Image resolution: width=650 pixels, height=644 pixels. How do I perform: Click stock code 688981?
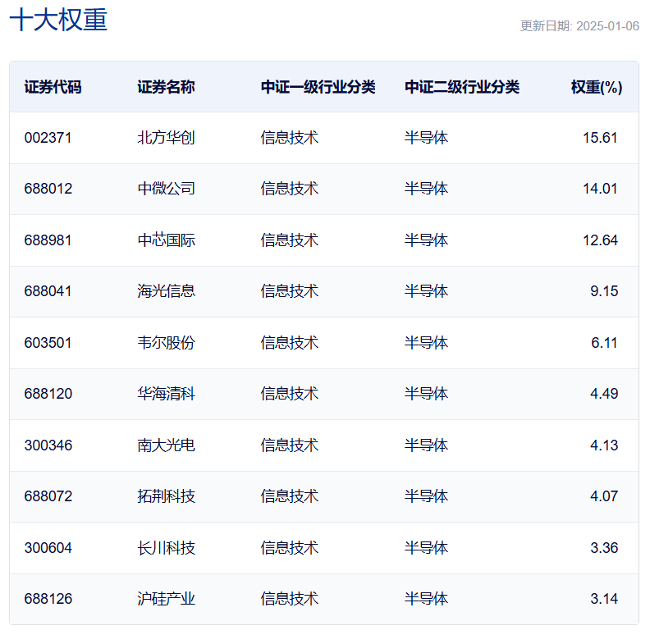(x=48, y=240)
